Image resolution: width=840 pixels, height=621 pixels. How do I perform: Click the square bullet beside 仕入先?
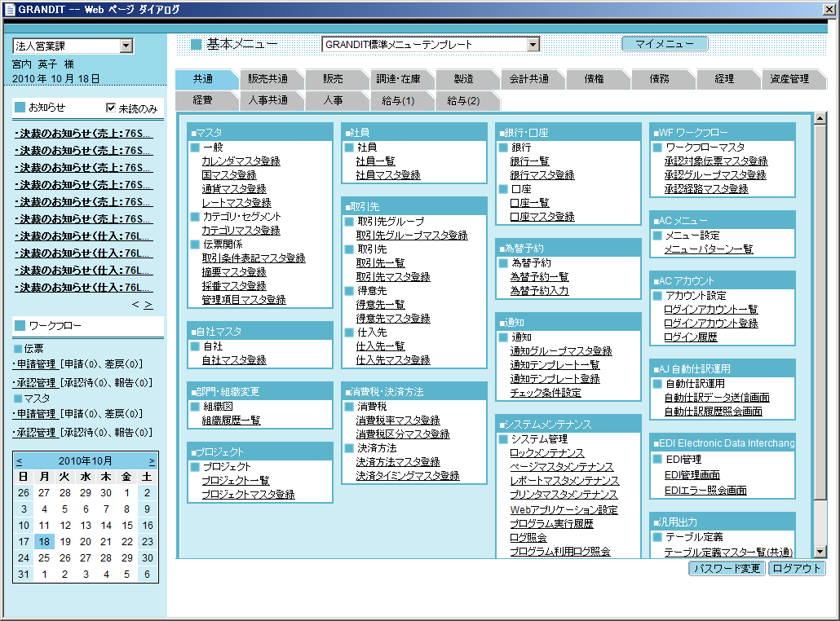point(349,333)
